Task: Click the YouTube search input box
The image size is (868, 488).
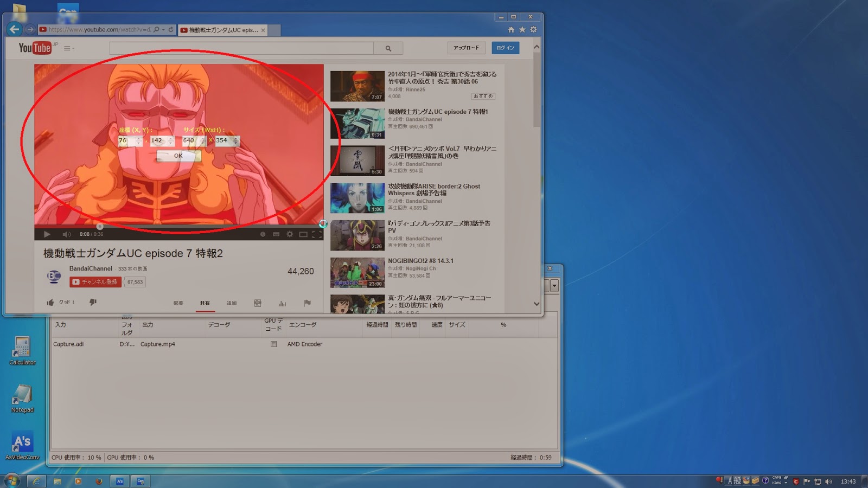Action: (x=241, y=48)
